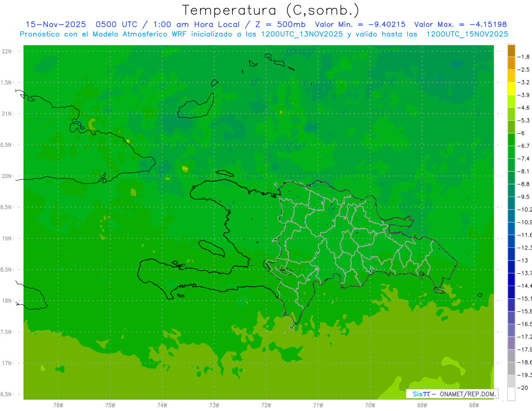The width and height of the screenshot is (532, 411).
Task: Click the "-9.5" color scale label
Action: 524,197
